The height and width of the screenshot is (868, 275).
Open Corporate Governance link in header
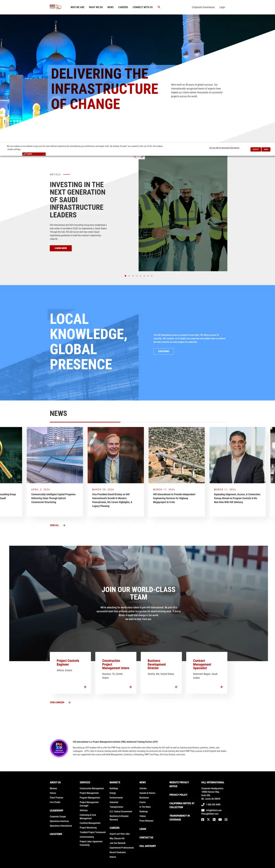click(x=203, y=7)
